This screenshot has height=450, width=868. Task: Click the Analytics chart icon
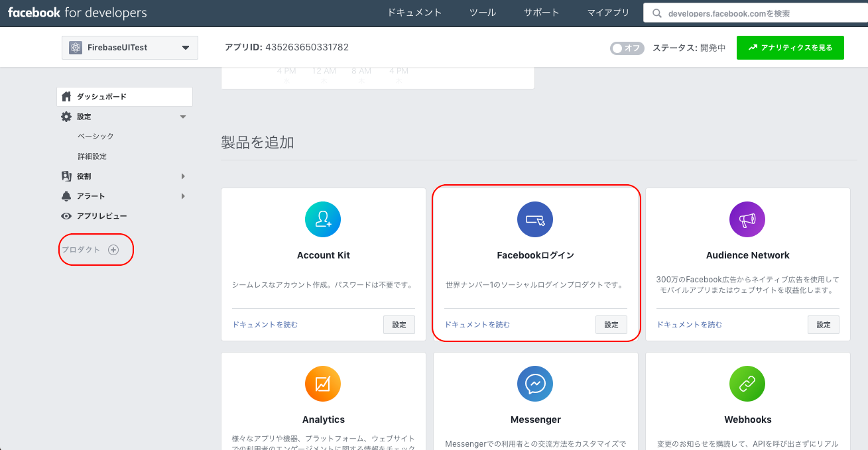pyautogui.click(x=323, y=383)
